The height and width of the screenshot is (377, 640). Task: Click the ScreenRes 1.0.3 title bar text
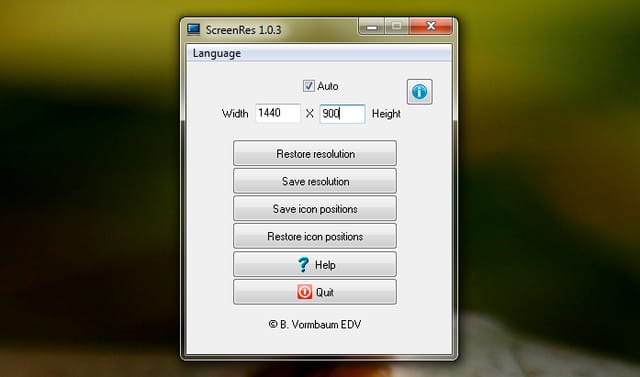243,30
